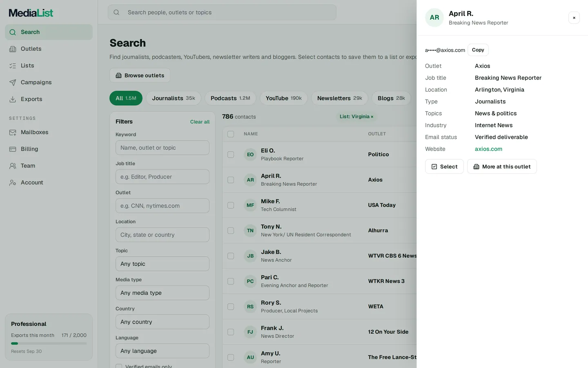
Task: Switch to the Podcasts tab
Action: (x=230, y=98)
